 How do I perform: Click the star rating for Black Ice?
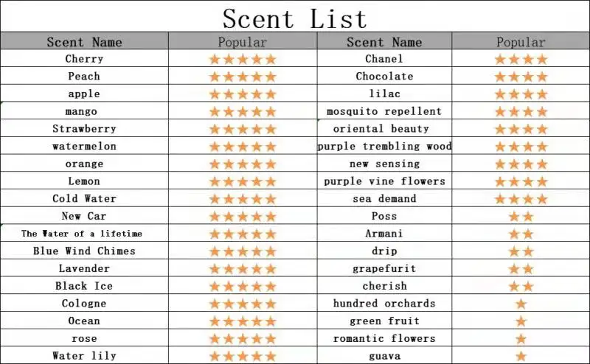(x=243, y=287)
